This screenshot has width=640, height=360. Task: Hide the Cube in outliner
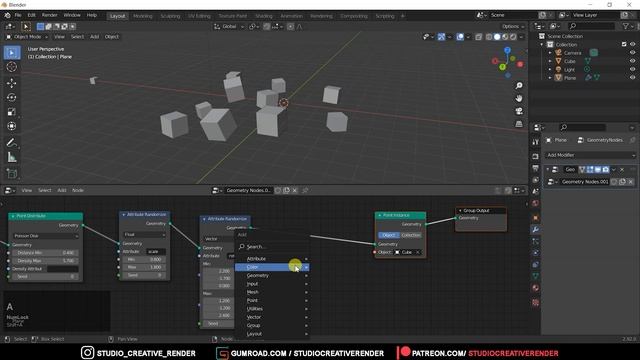632,61
